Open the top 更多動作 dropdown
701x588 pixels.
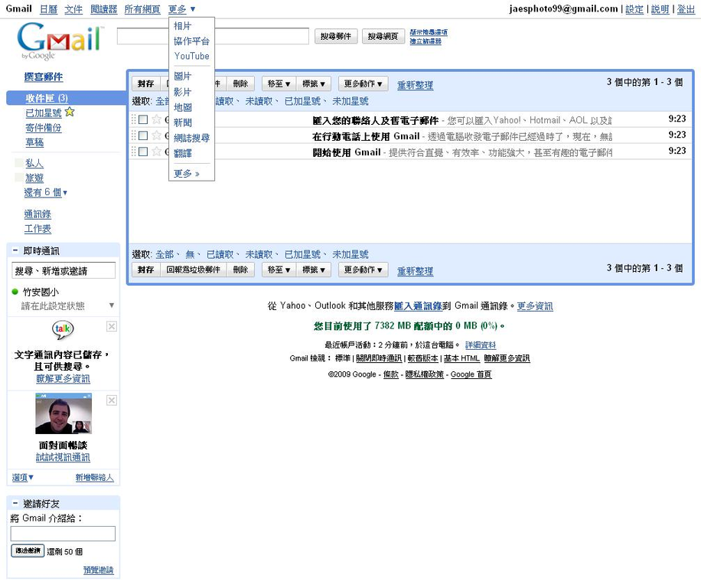pyautogui.click(x=364, y=84)
